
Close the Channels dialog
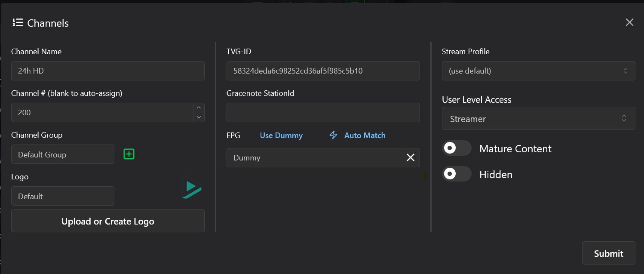[x=629, y=22]
